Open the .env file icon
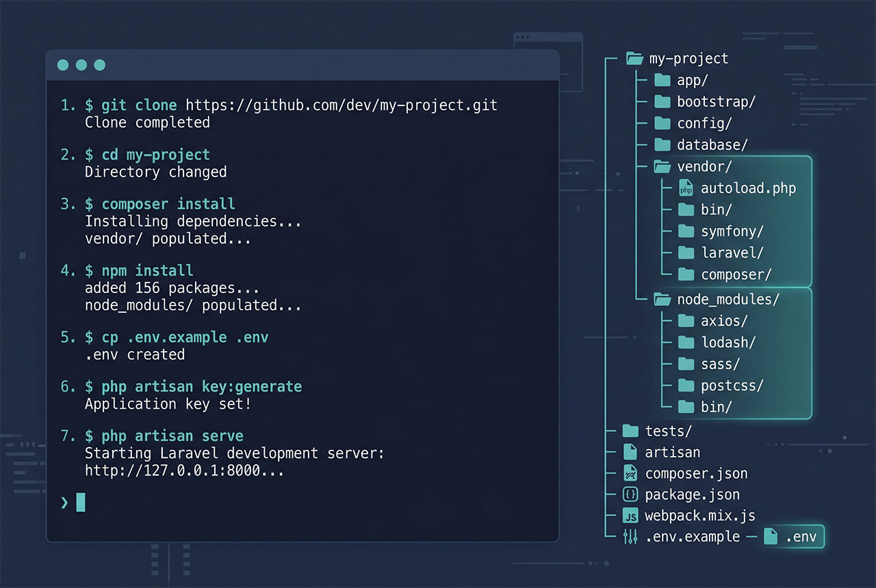Image resolution: width=876 pixels, height=588 pixels. (x=771, y=537)
